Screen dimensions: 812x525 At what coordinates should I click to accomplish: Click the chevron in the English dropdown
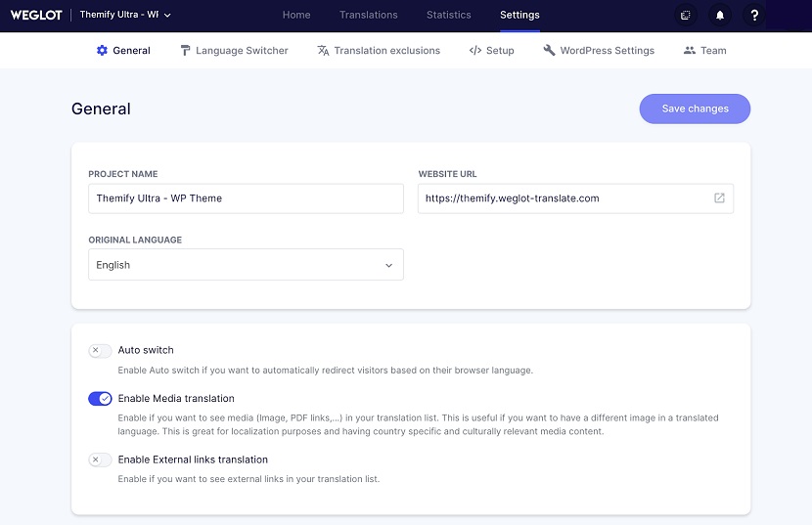click(389, 265)
